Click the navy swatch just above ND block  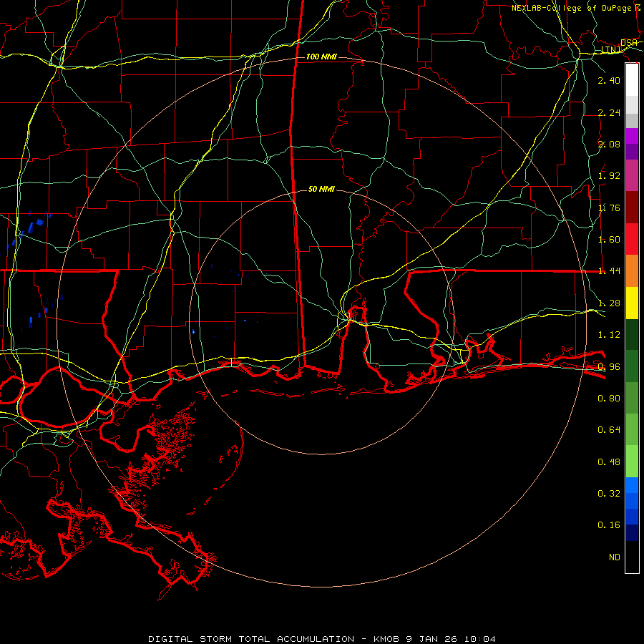click(632, 533)
